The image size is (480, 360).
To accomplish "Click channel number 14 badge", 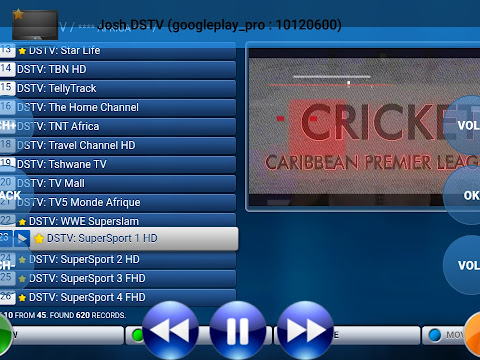I will click(x=7, y=69).
